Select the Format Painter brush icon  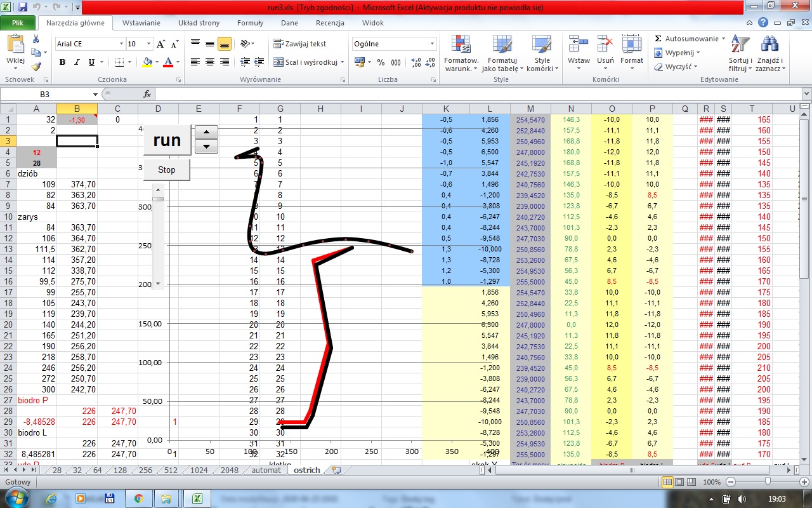click(36, 66)
